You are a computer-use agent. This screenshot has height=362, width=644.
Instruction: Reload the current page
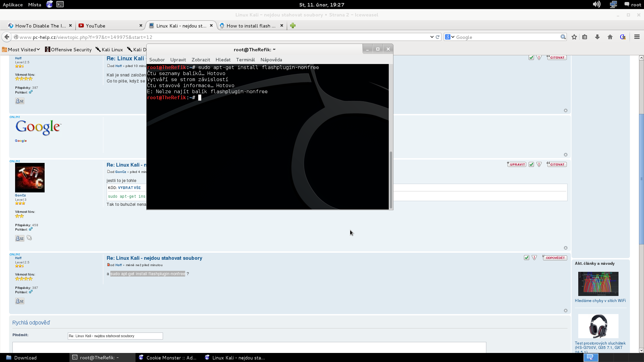[x=438, y=37]
